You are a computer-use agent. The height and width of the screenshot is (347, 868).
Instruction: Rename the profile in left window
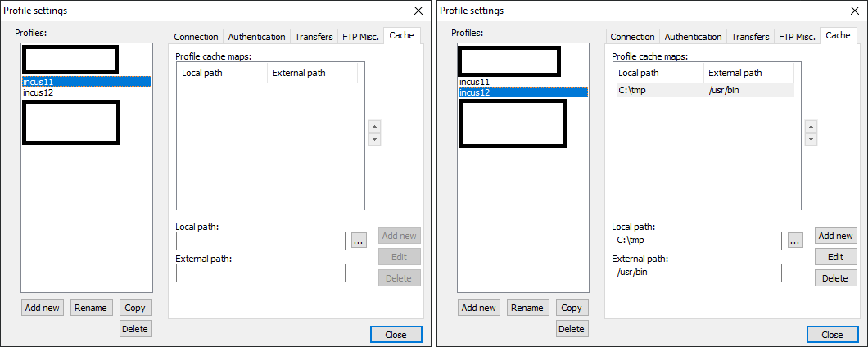(92, 308)
